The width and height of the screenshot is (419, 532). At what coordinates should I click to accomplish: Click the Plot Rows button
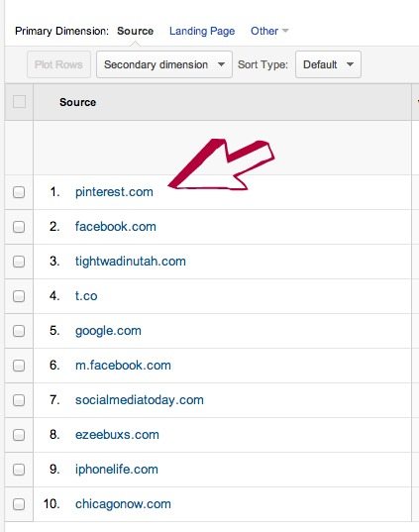click(58, 64)
